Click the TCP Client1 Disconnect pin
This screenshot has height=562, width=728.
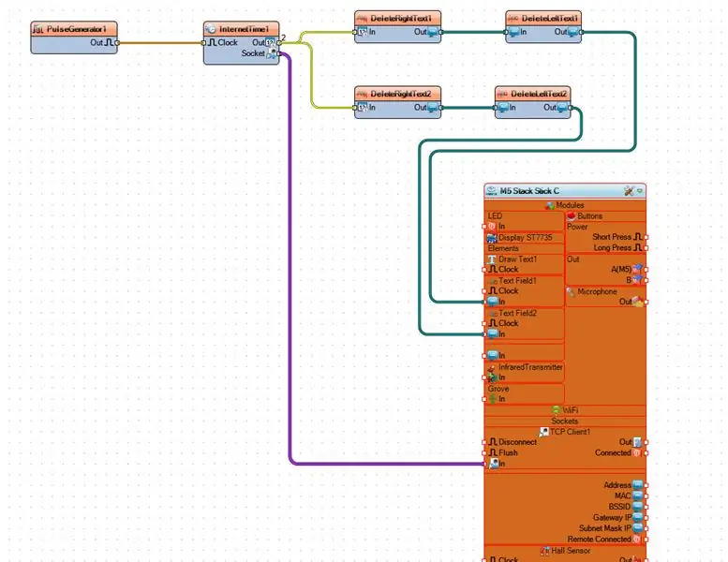[x=483, y=442]
